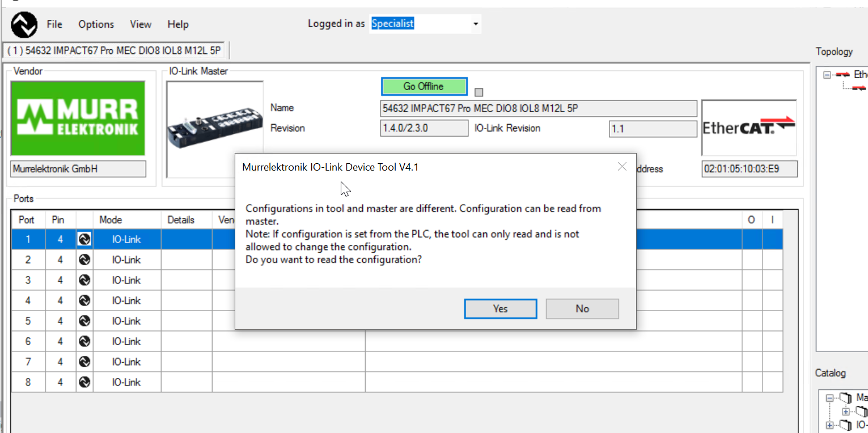868x433 pixels.
Task: Open the Options menu
Action: pyautogui.click(x=96, y=24)
